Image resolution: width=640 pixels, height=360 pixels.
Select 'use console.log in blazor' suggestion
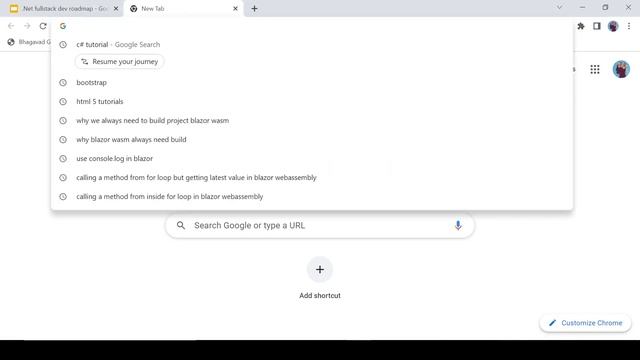[x=312, y=158]
